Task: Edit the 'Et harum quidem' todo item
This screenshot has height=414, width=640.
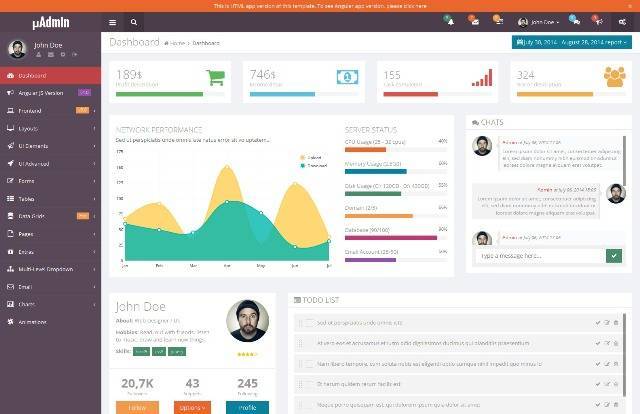Action: [x=607, y=384]
